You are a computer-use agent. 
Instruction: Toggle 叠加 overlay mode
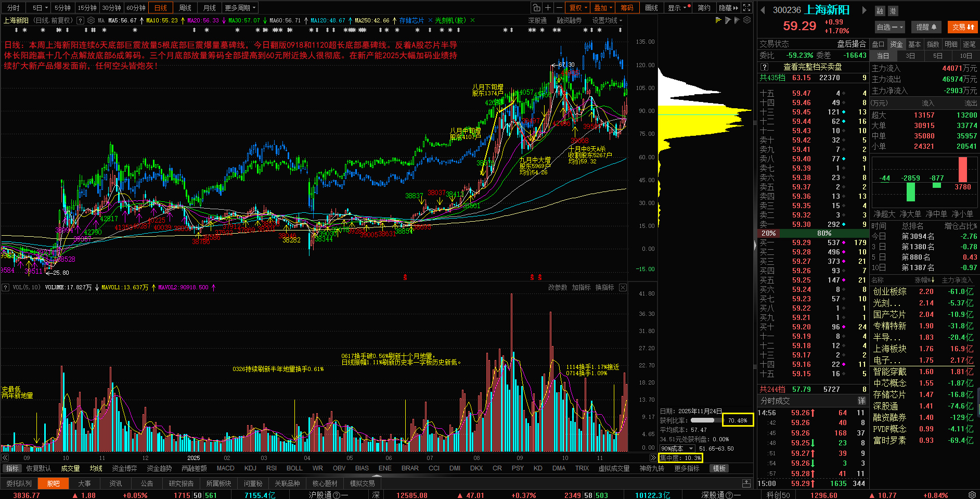[603, 8]
